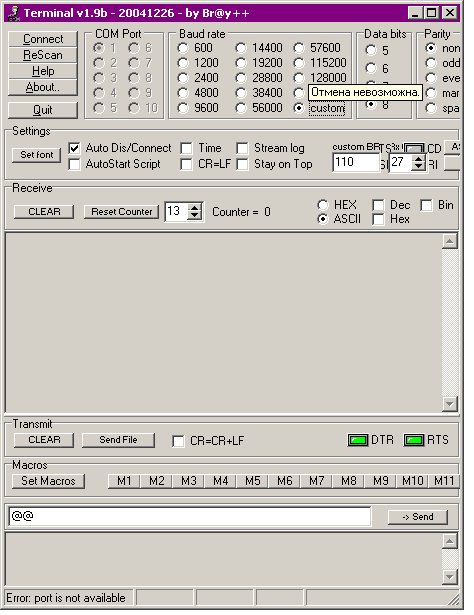Run macro M1
The image size is (474, 615).
pos(124,481)
